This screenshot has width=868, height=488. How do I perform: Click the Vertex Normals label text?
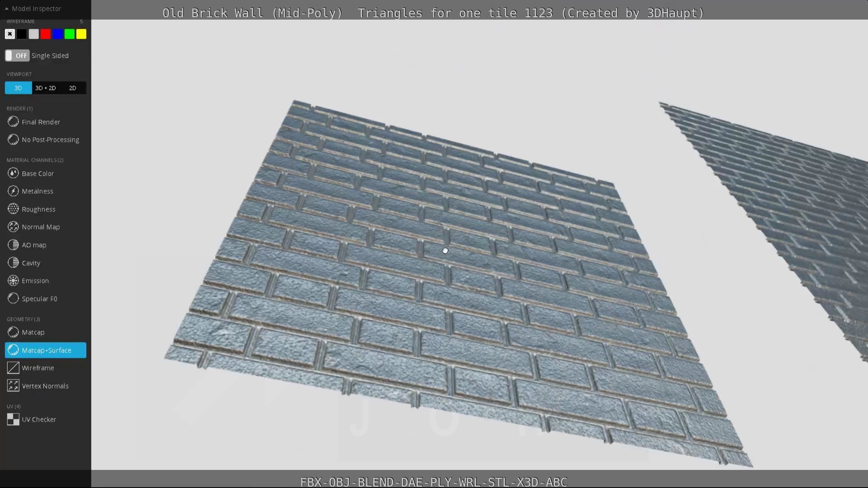point(45,386)
